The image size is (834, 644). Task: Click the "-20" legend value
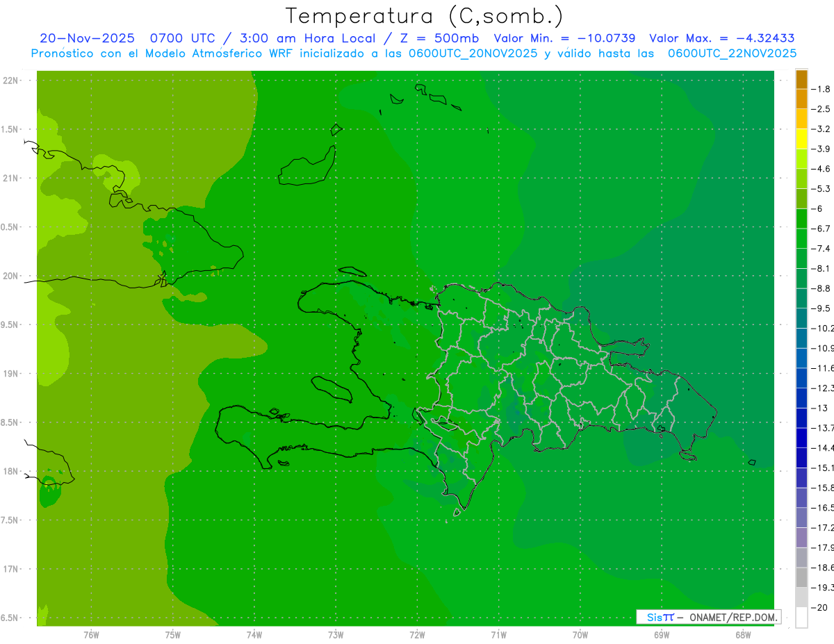click(819, 607)
